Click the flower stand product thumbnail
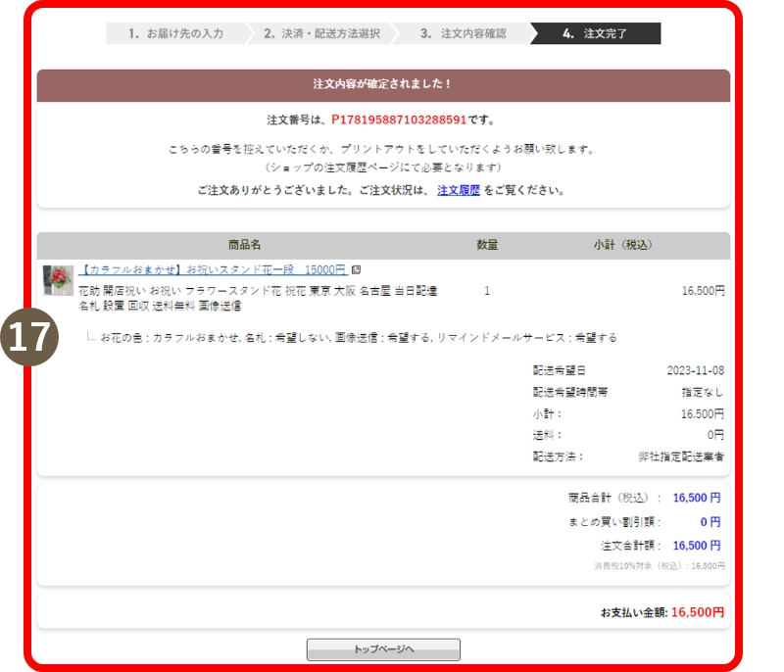Image resolution: width=784 pixels, height=672 pixels. click(x=58, y=279)
